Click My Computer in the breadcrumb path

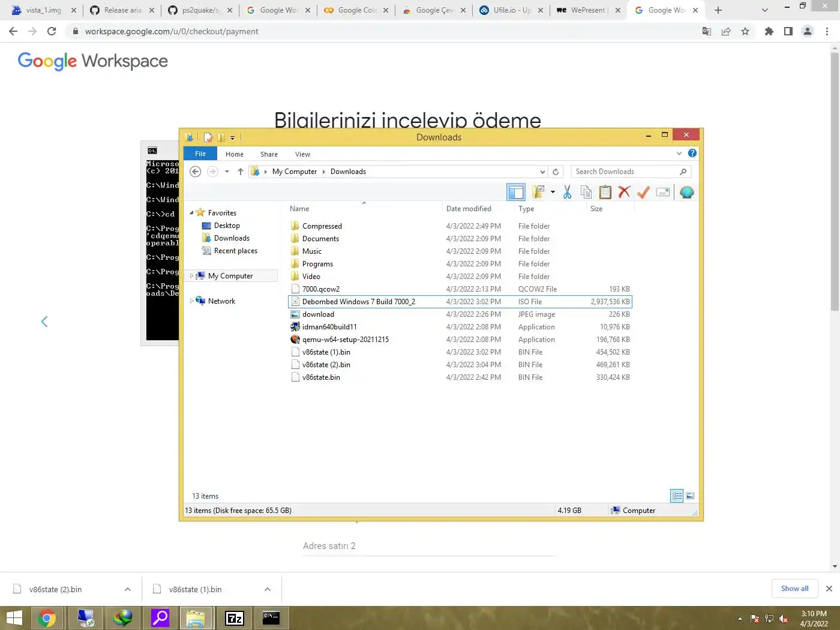pyautogui.click(x=294, y=172)
